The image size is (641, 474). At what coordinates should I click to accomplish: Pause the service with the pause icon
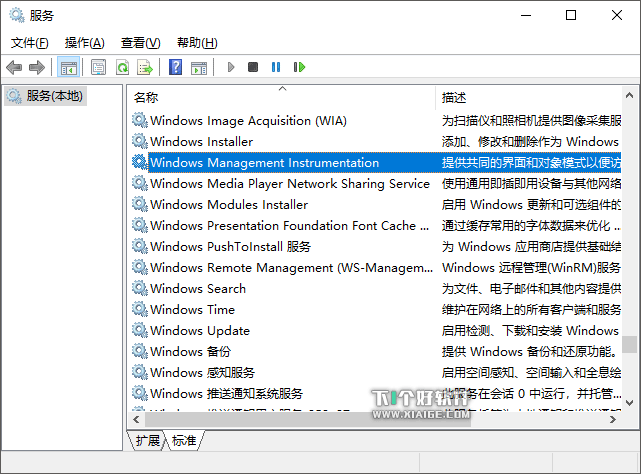[x=276, y=67]
